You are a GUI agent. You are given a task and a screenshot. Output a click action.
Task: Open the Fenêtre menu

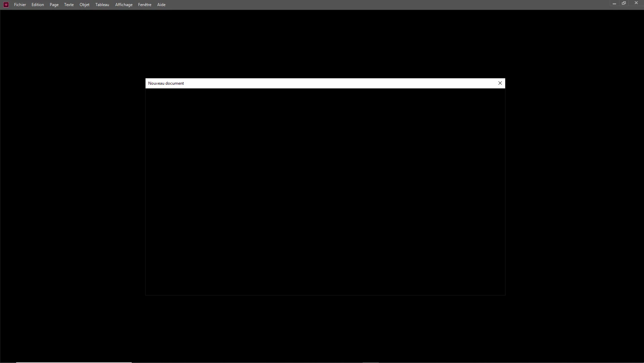click(x=145, y=5)
